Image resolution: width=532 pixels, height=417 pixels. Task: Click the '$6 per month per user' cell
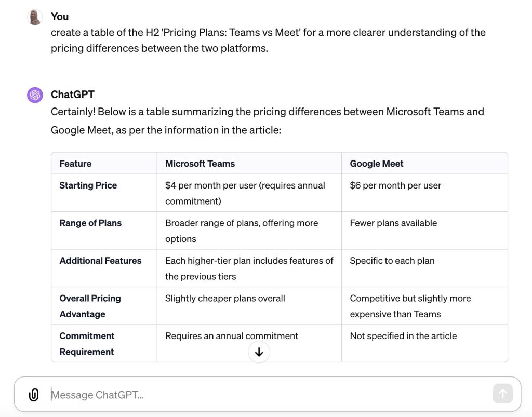tap(395, 185)
